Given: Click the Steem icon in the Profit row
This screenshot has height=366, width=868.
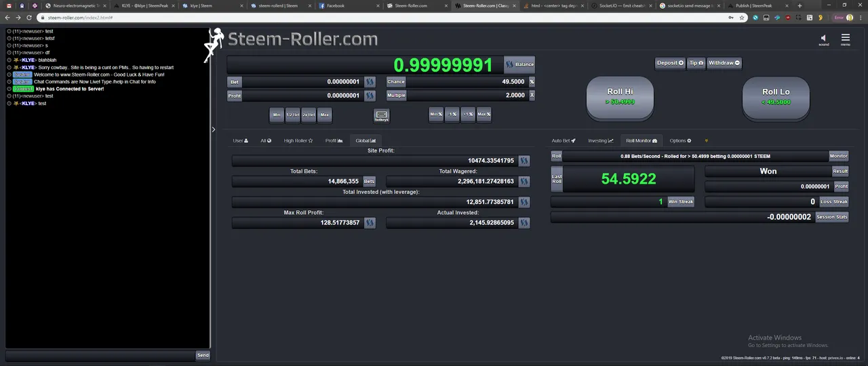Looking at the screenshot, I should [x=370, y=96].
